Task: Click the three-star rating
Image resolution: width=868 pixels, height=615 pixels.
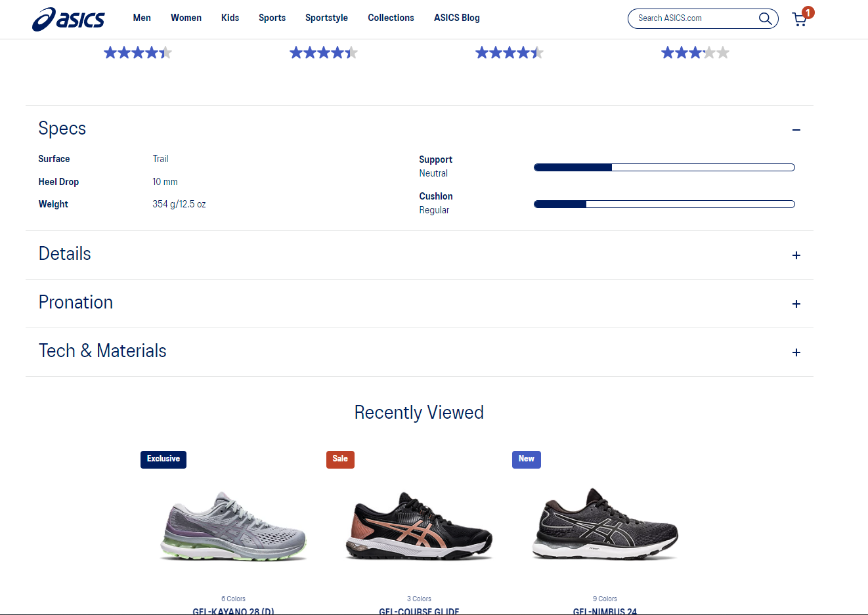Action: click(695, 53)
